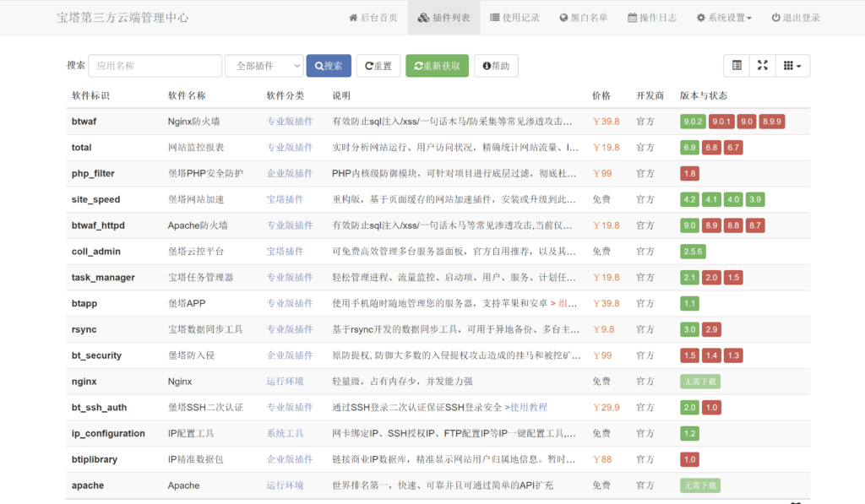Expand the 全部插件 category dropdown
Screen dimensions: 865x504
(x=264, y=66)
